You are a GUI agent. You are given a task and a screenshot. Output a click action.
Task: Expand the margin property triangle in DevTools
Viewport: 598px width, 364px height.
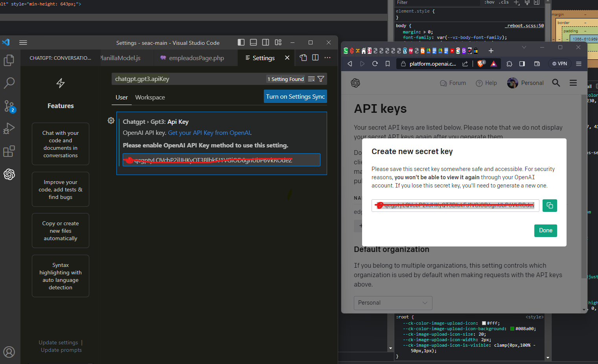(425, 32)
